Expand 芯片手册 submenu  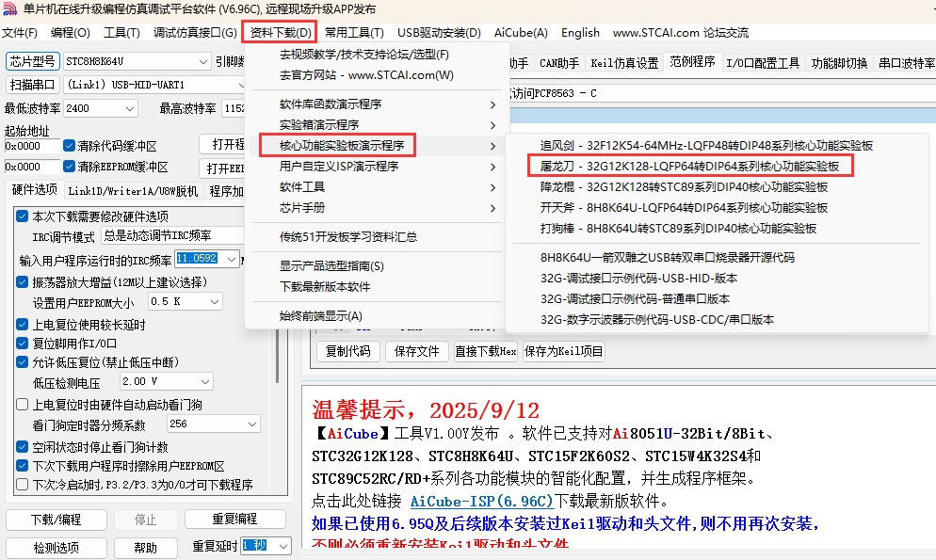point(376,208)
